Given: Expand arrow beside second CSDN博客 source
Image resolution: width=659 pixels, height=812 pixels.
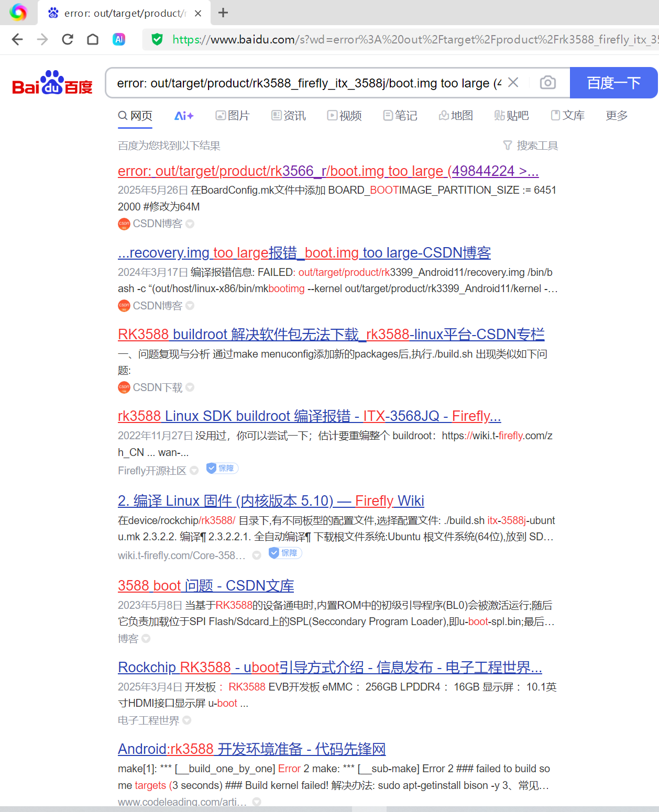Looking at the screenshot, I should (190, 305).
